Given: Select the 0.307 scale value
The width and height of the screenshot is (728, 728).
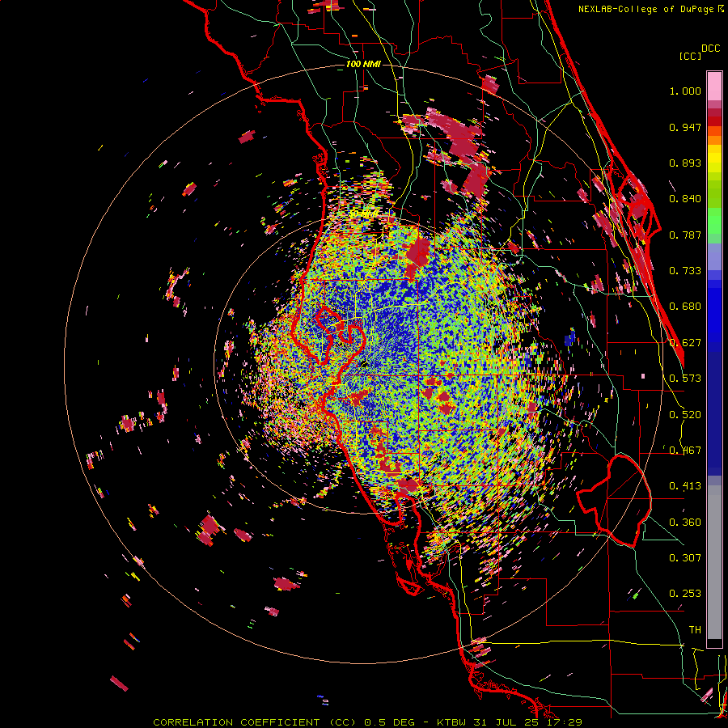Looking at the screenshot, I should point(685,558).
